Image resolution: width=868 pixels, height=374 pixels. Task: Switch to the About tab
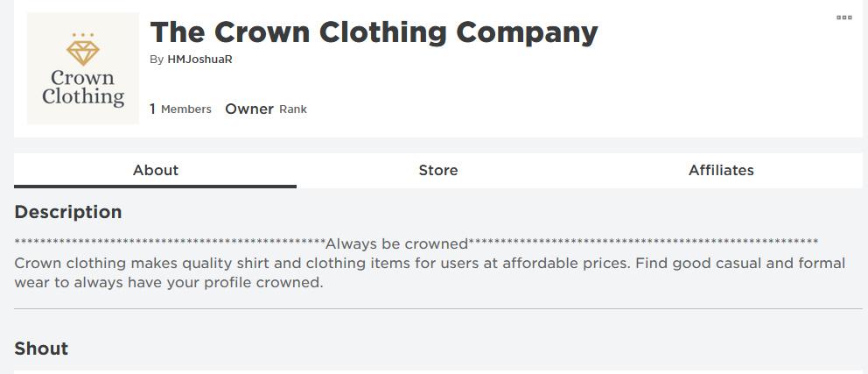point(155,170)
